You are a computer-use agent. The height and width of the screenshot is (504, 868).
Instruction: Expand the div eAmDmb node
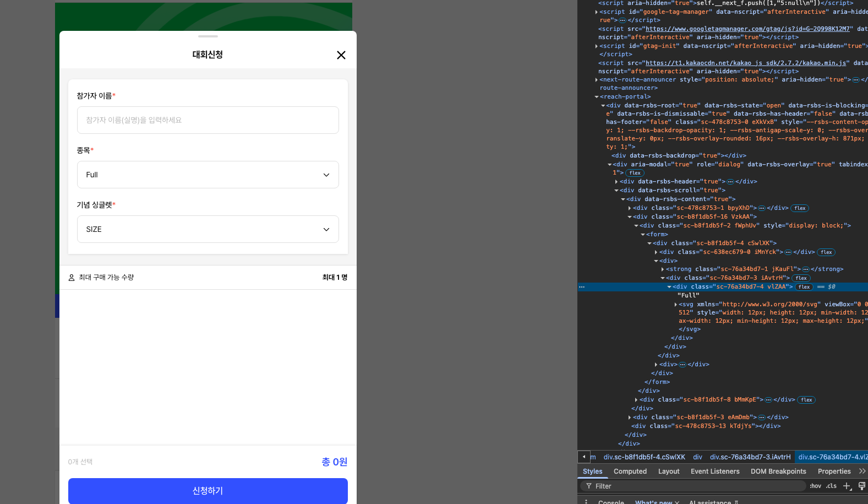coord(630,418)
